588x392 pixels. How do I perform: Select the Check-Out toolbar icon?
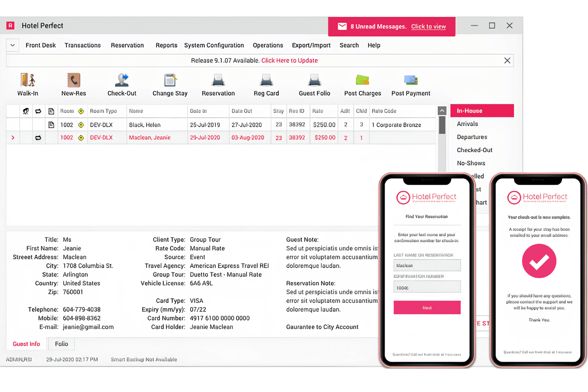(x=122, y=80)
